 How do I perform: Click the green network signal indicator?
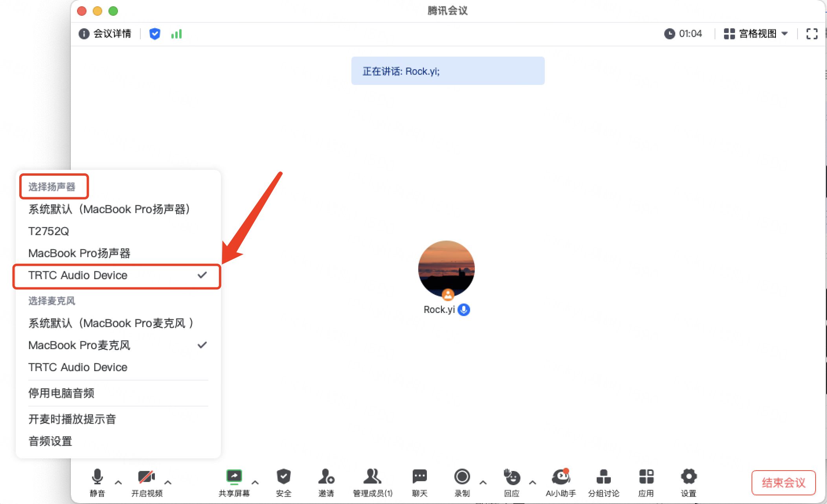(x=176, y=34)
